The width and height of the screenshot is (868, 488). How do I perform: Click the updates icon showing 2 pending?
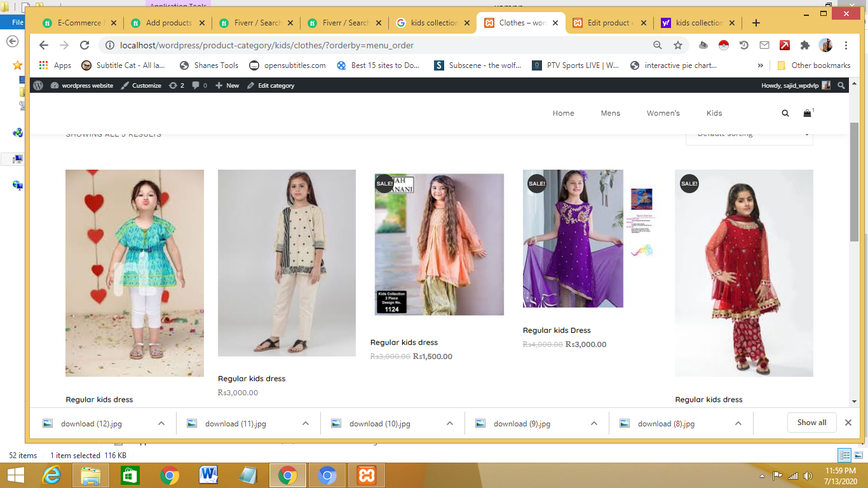172,85
